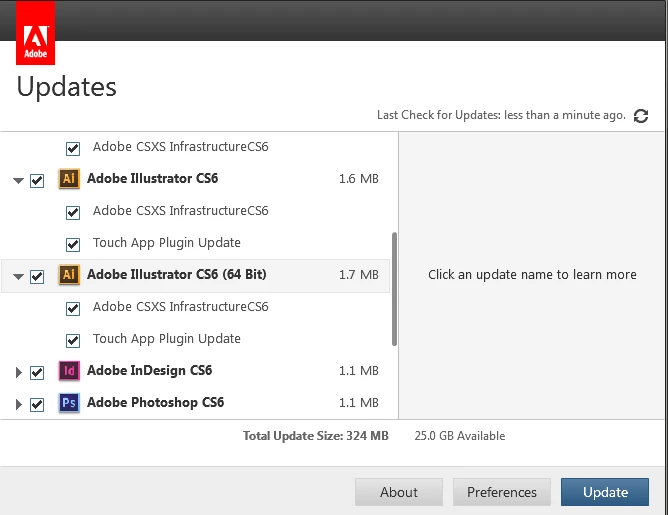Click the Illustrator CS6 app icon

(x=69, y=179)
